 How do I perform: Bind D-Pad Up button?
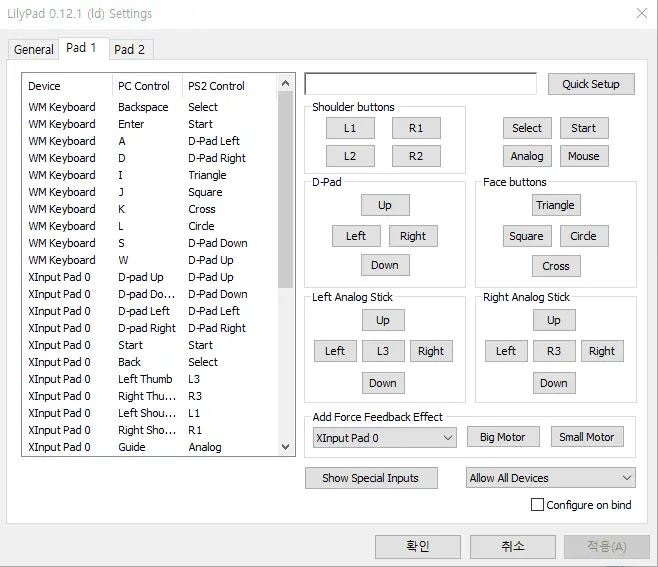385,205
